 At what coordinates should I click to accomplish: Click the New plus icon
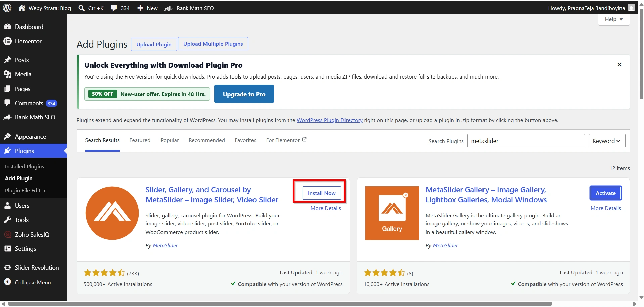tap(140, 8)
